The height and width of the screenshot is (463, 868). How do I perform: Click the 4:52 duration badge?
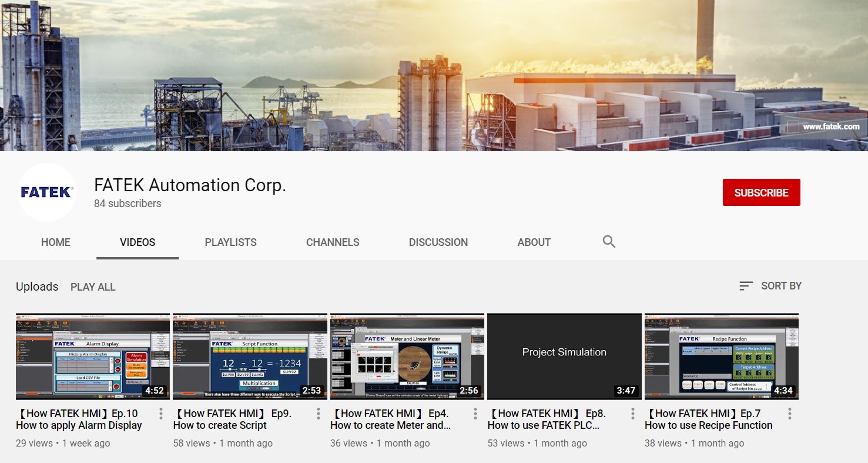point(155,391)
